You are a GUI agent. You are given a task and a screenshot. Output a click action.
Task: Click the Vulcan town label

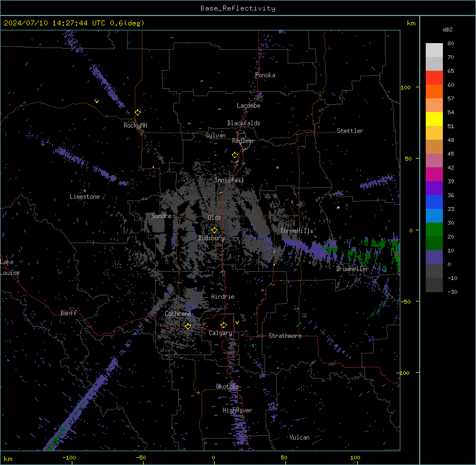[x=300, y=437]
